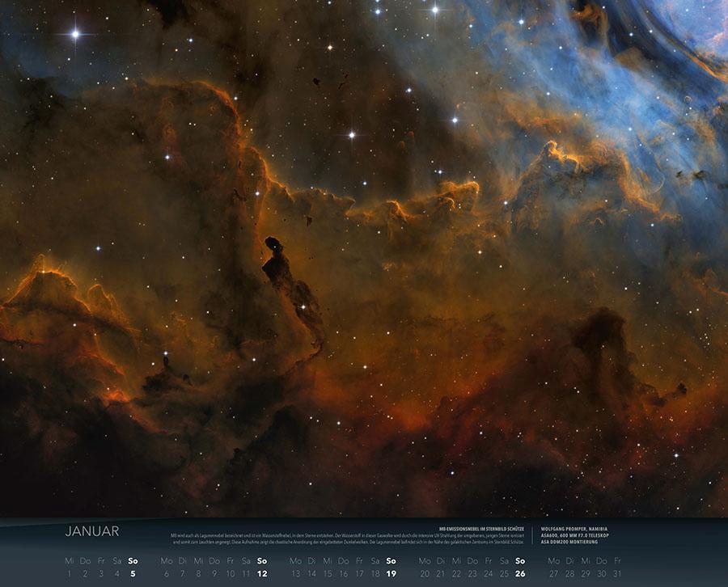Pick Monday the 13th in the date row
Screen dimensions: 728x587
(x=295, y=573)
